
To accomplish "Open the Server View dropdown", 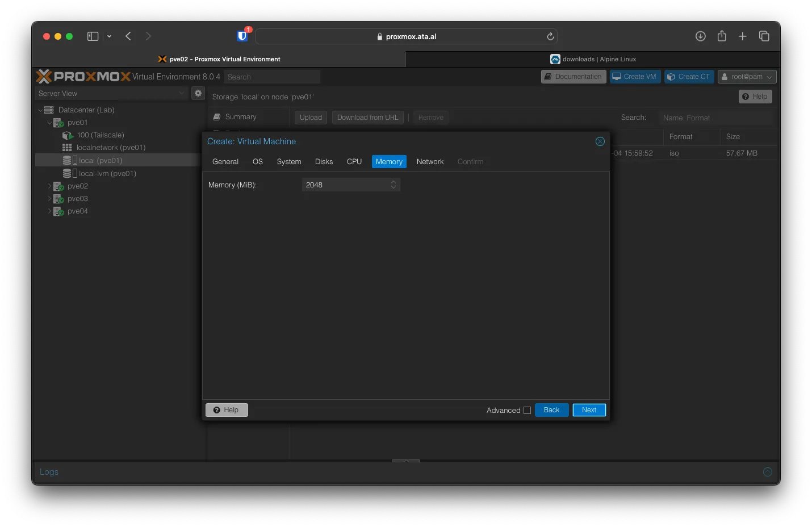I will (111, 93).
